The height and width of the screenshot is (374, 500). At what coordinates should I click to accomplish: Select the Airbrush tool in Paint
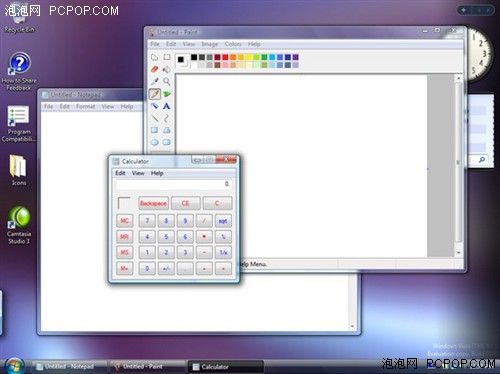click(x=154, y=106)
